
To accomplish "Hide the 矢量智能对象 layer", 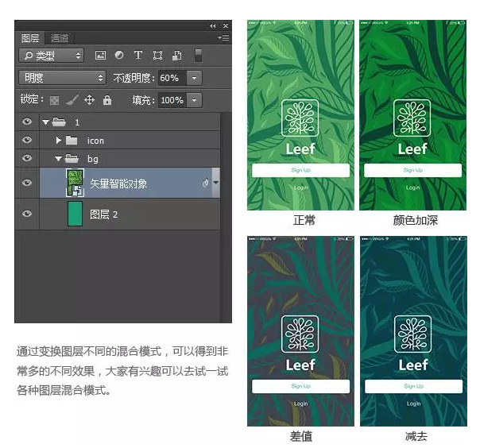I will tap(27, 183).
